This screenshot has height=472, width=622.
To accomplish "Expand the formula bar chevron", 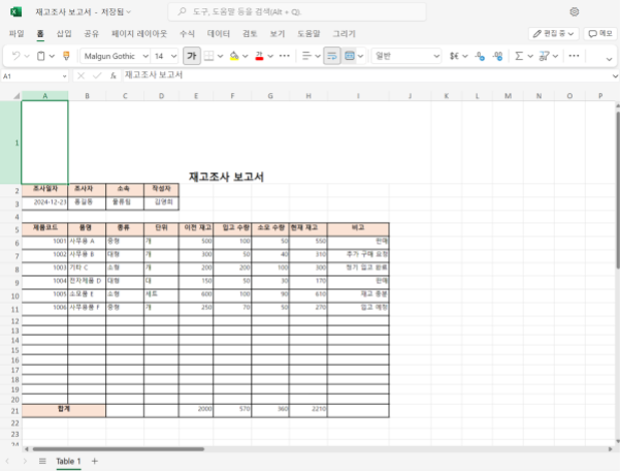I will tap(615, 76).
